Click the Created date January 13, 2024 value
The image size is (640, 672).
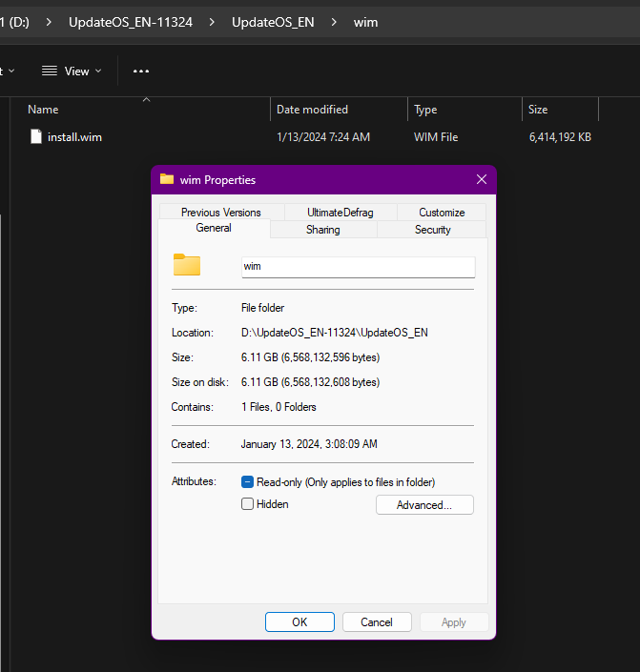point(309,444)
